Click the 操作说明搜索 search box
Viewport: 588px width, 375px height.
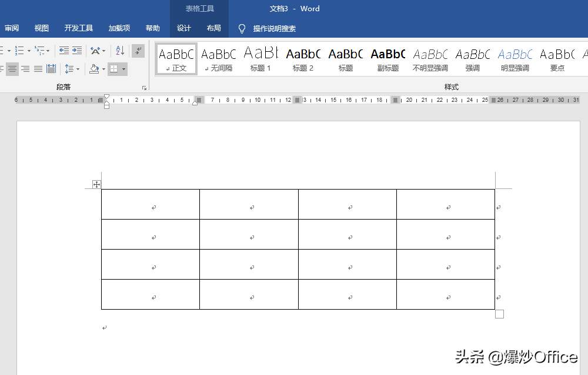pos(274,28)
